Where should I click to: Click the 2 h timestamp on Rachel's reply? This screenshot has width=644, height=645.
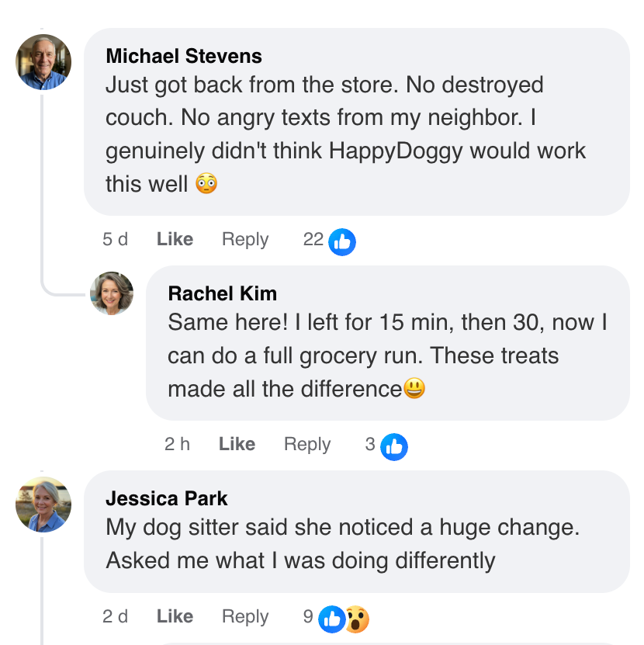click(177, 445)
